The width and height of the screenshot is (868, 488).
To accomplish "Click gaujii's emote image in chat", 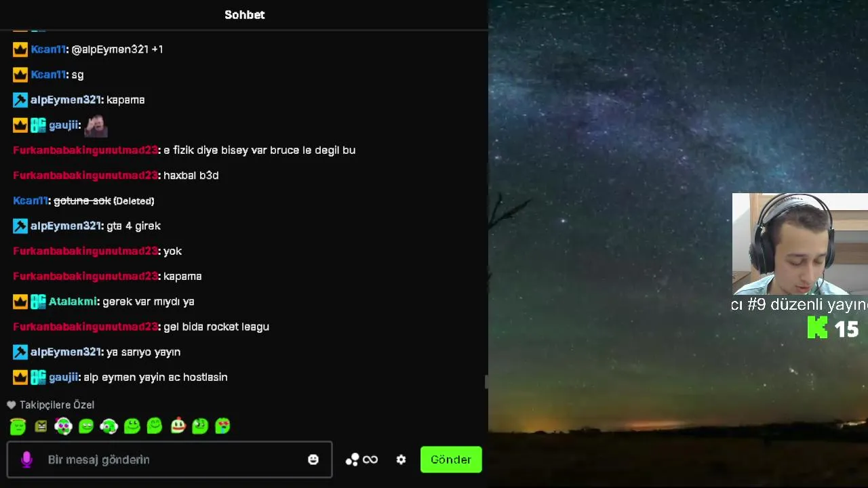I will (x=96, y=125).
